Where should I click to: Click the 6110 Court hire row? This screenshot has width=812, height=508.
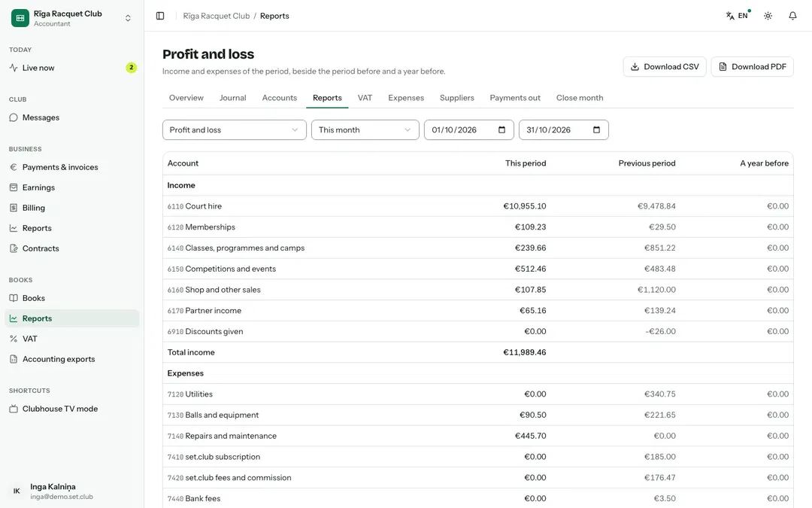[x=478, y=206]
